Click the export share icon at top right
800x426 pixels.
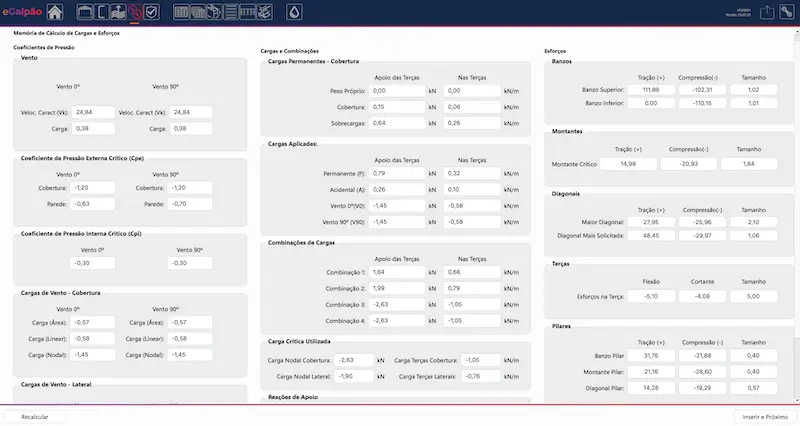(x=767, y=12)
